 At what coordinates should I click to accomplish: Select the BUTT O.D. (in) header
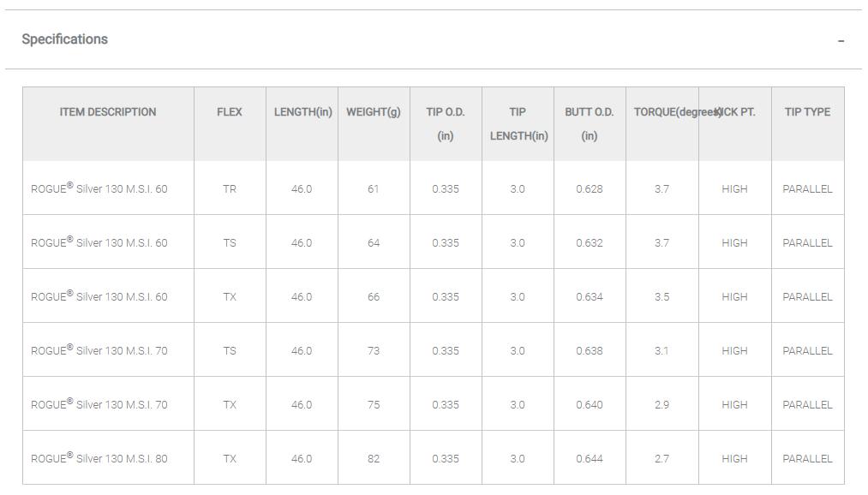click(x=590, y=123)
